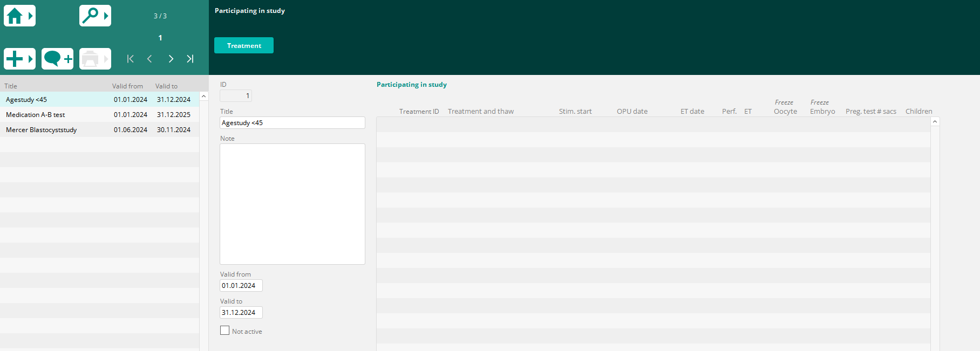980x351 pixels.
Task: Add a new record with plus icon
Action: coord(19,59)
